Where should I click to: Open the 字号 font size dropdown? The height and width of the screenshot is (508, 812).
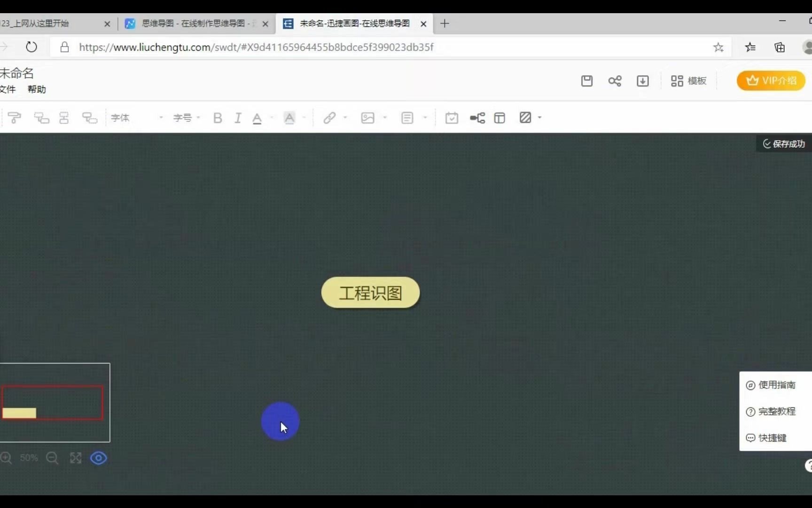point(187,118)
